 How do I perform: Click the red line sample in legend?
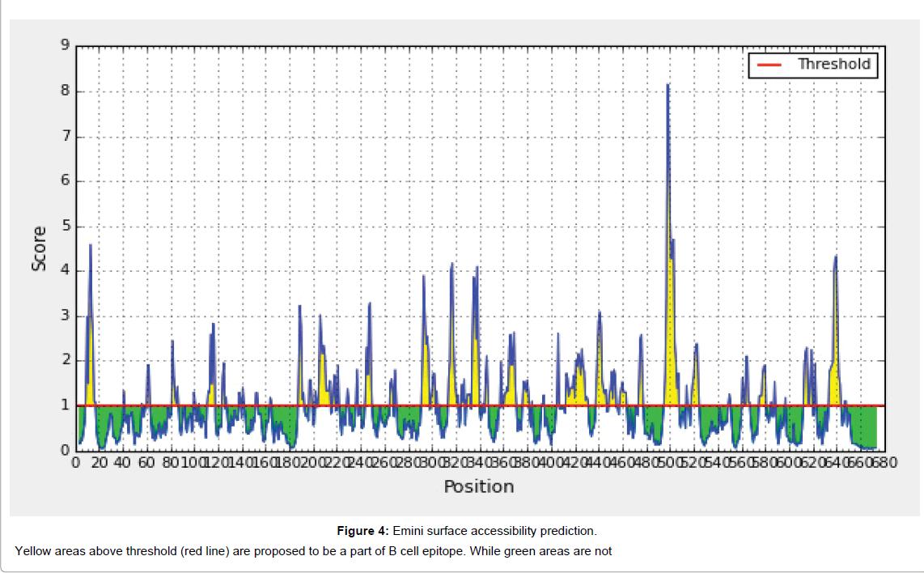pos(769,65)
